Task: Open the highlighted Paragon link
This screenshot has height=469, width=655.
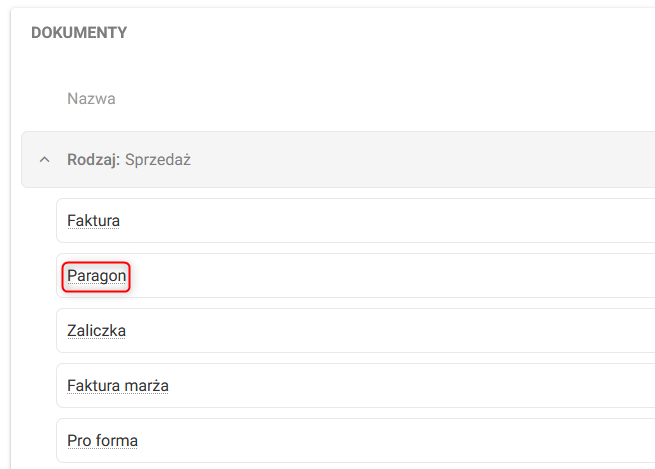Action: click(97, 275)
